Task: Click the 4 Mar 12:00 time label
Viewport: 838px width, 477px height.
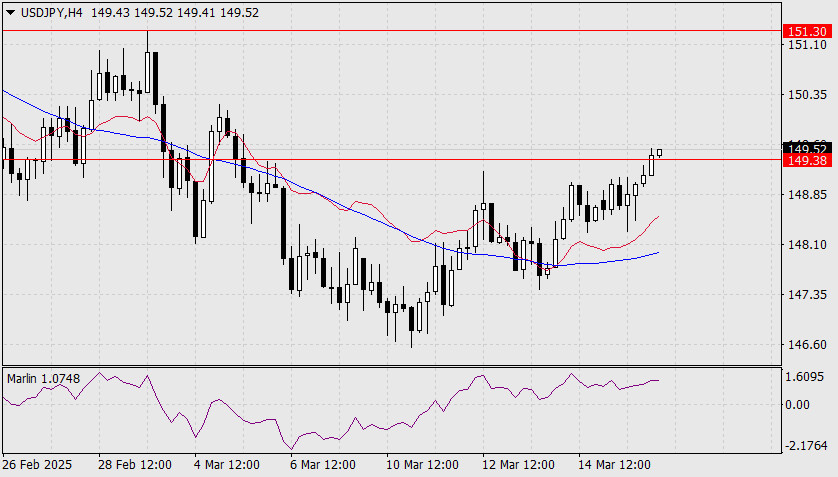Action: point(227,465)
